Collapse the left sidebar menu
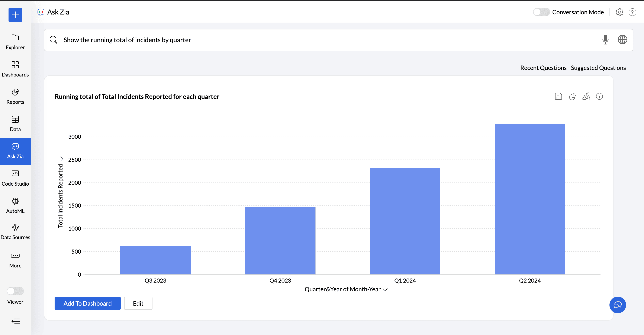Screen dimensions: 644x335 coord(16,321)
